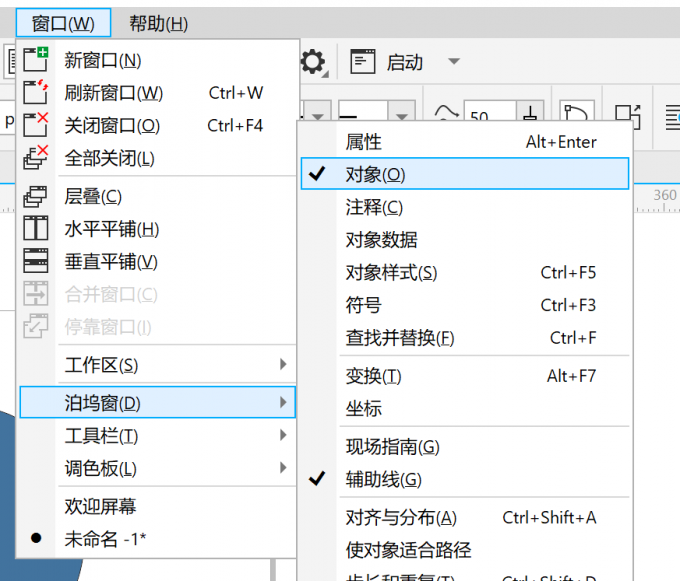The image size is (680, 581).
Task: Click the curve smoothing icon beside value 50
Action: click(x=446, y=112)
